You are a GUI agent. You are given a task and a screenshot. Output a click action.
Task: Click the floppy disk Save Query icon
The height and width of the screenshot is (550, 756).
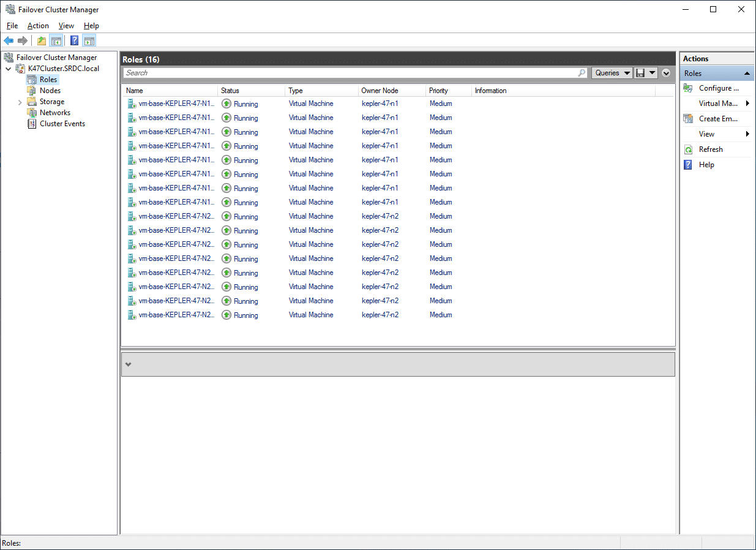click(640, 73)
